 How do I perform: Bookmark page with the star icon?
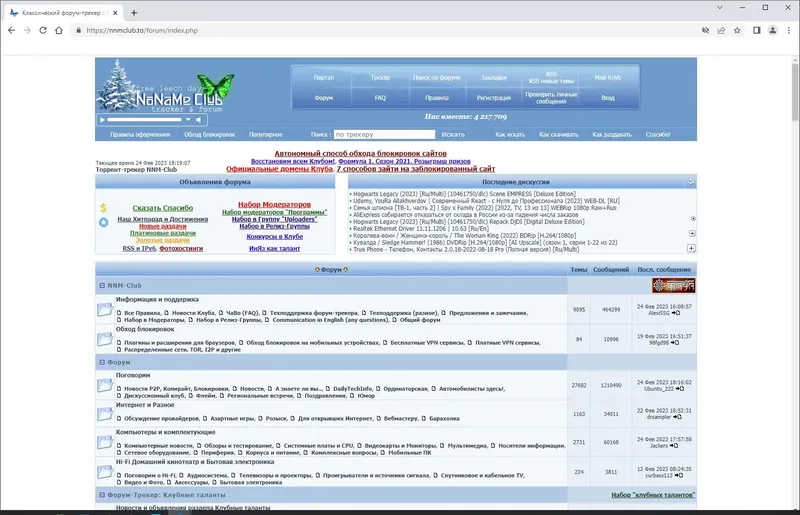[737, 30]
